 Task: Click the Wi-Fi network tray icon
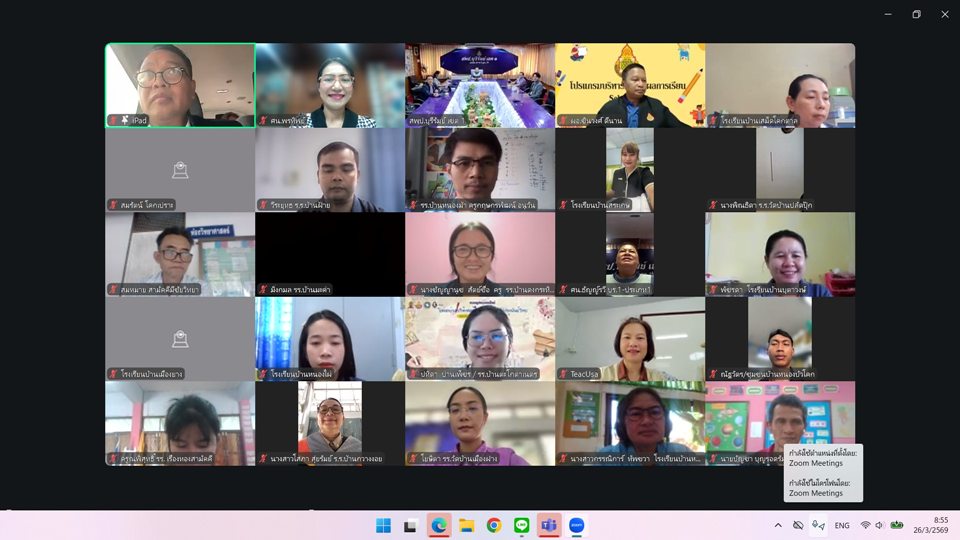865,525
